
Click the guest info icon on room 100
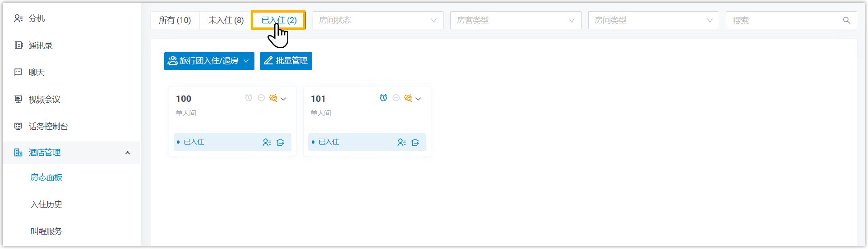click(x=267, y=142)
